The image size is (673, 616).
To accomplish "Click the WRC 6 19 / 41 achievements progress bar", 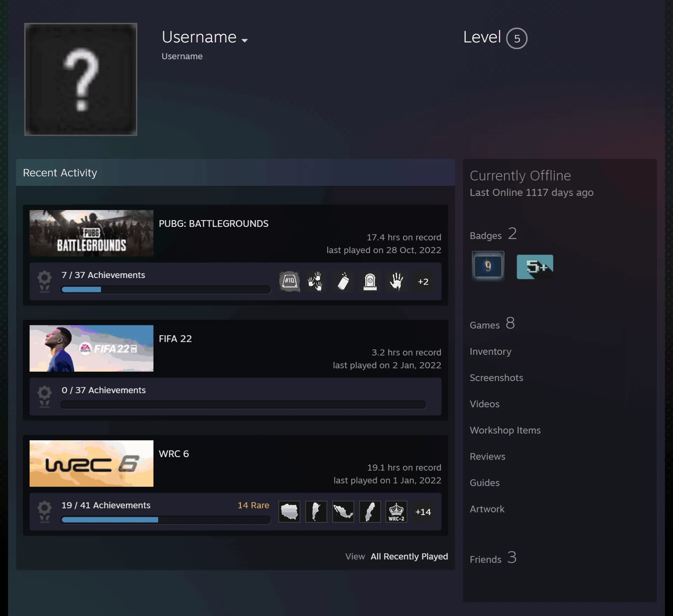I will coord(166,520).
